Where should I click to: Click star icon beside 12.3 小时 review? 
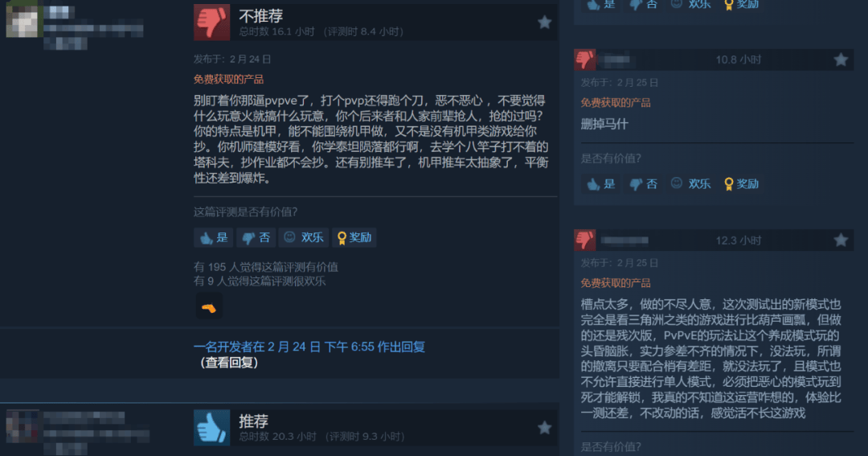coord(841,240)
